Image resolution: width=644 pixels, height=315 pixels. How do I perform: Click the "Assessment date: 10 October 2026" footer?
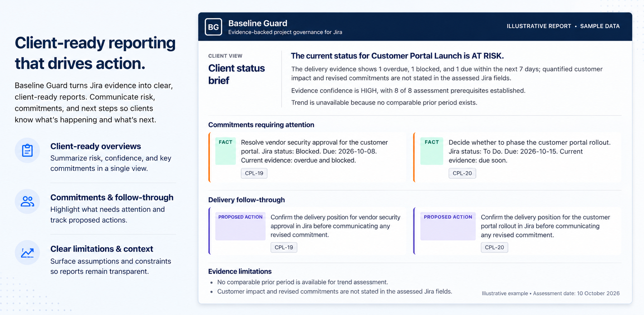tap(576, 293)
